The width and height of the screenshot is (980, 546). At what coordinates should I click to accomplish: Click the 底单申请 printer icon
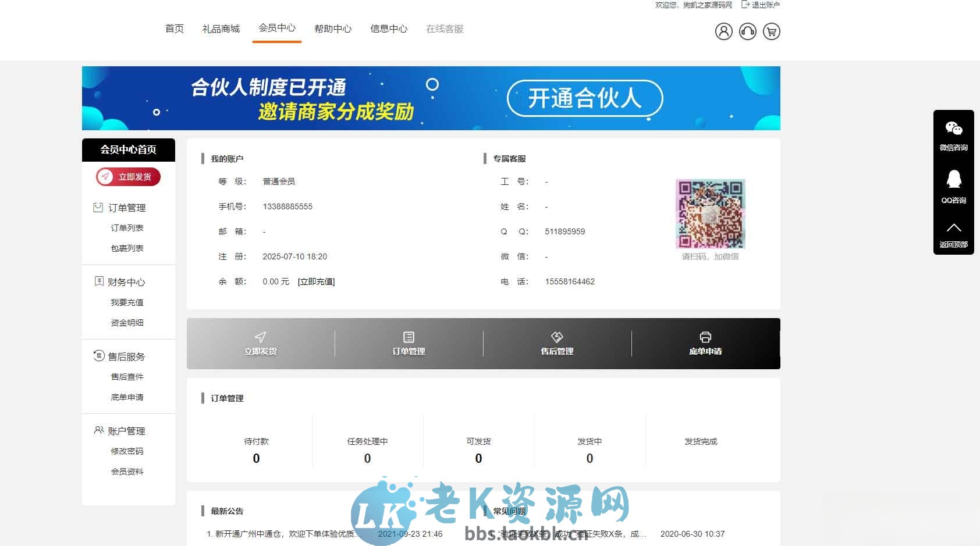pyautogui.click(x=705, y=336)
